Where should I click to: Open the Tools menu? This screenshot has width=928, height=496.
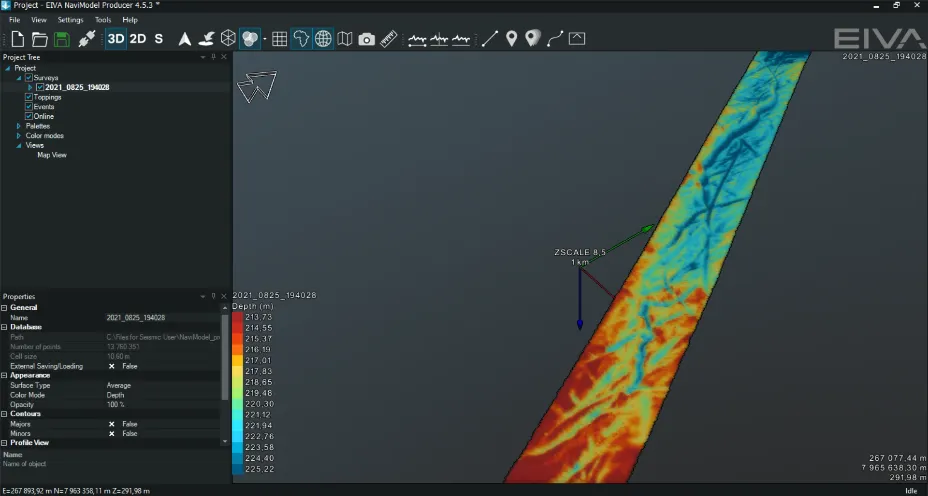pyautogui.click(x=103, y=20)
